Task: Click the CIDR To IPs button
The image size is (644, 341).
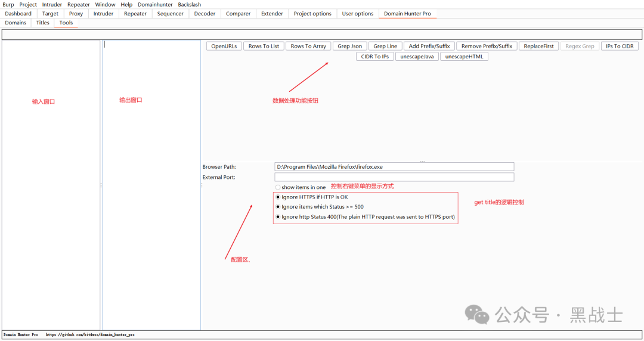Action: tap(375, 56)
